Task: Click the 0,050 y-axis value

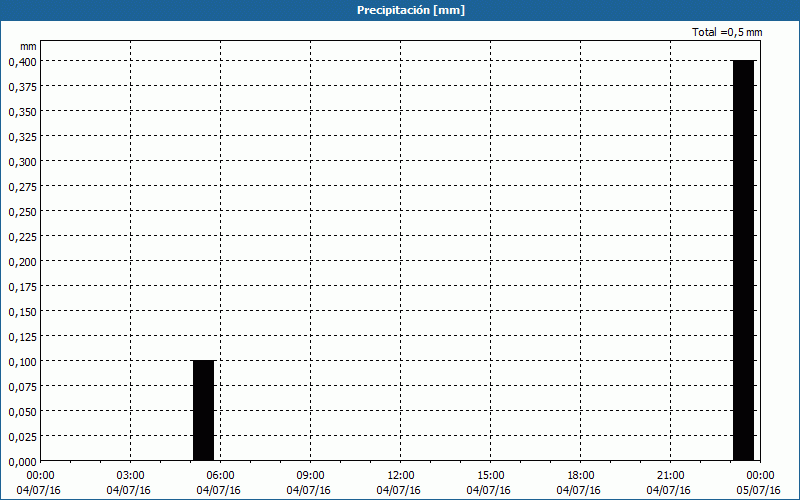Action: (22, 412)
